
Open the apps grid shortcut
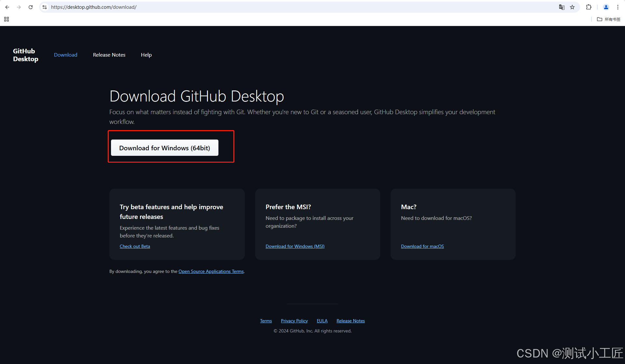click(7, 19)
